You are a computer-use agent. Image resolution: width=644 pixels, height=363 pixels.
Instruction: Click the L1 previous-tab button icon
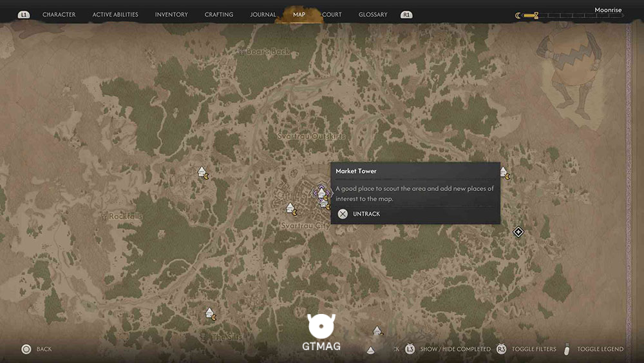pyautogui.click(x=23, y=14)
